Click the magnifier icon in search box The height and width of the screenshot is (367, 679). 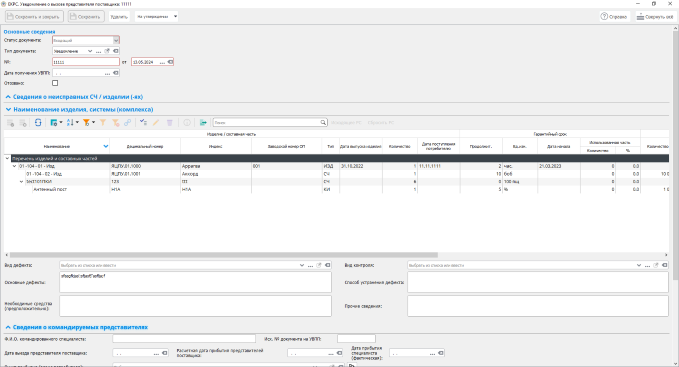323,122
